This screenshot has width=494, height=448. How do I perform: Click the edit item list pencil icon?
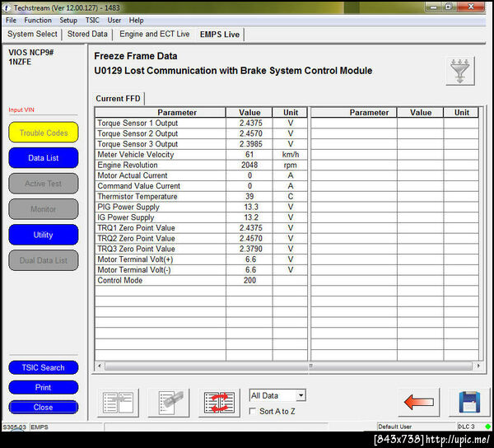(169, 403)
